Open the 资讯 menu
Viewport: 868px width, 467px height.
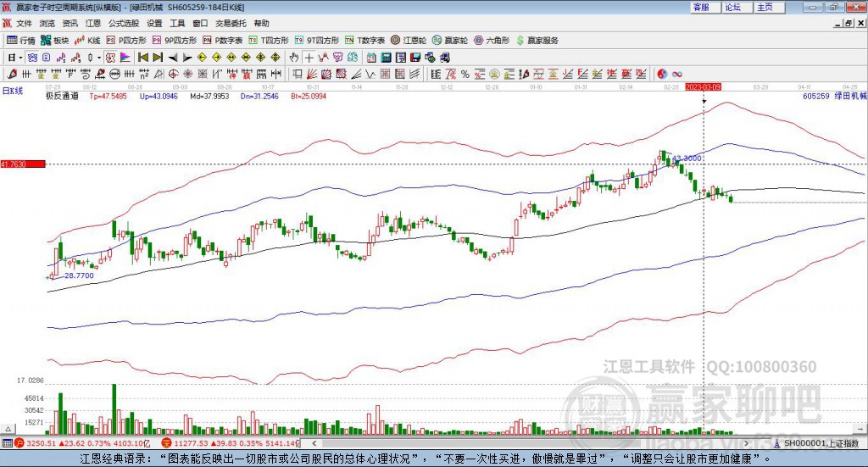coord(70,23)
